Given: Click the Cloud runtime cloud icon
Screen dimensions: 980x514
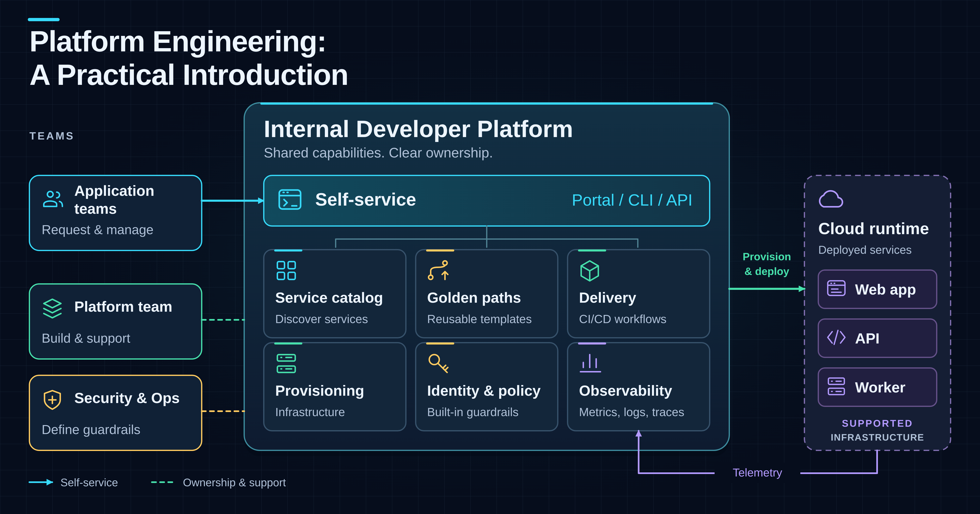Looking at the screenshot, I should [831, 199].
